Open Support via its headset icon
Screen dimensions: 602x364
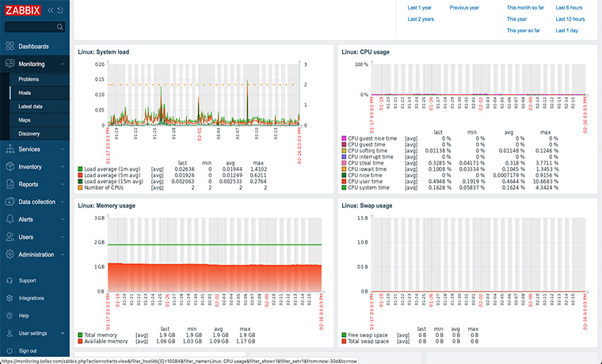pyautogui.click(x=9, y=280)
